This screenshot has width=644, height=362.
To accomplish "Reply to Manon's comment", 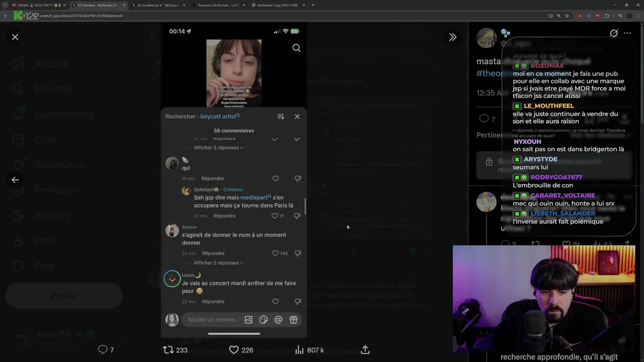I will click(213, 253).
